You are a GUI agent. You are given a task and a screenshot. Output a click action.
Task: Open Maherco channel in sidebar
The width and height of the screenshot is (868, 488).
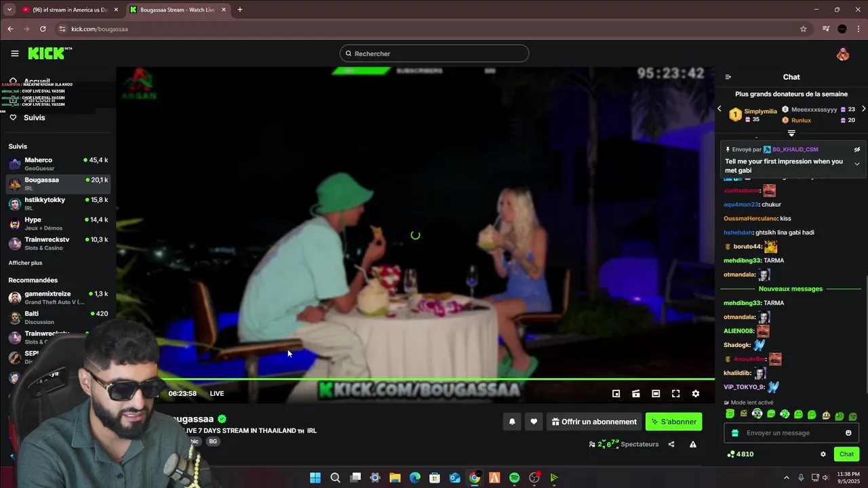[x=58, y=164]
